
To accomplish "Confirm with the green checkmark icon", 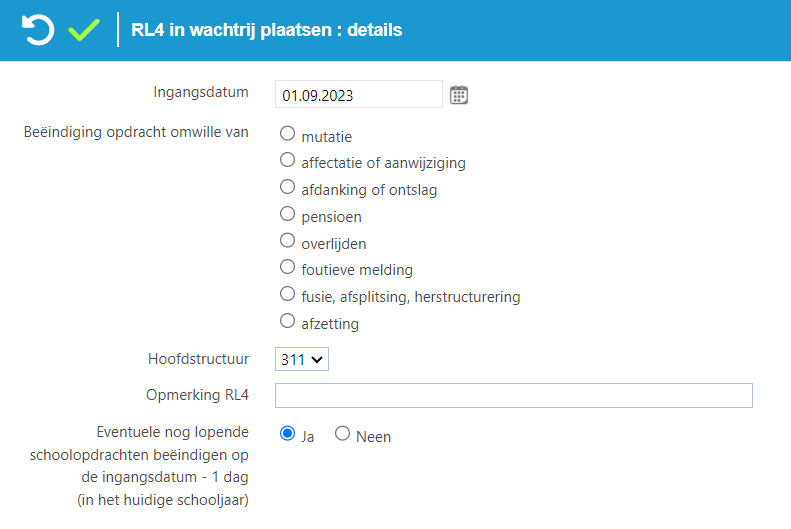I will (84, 30).
